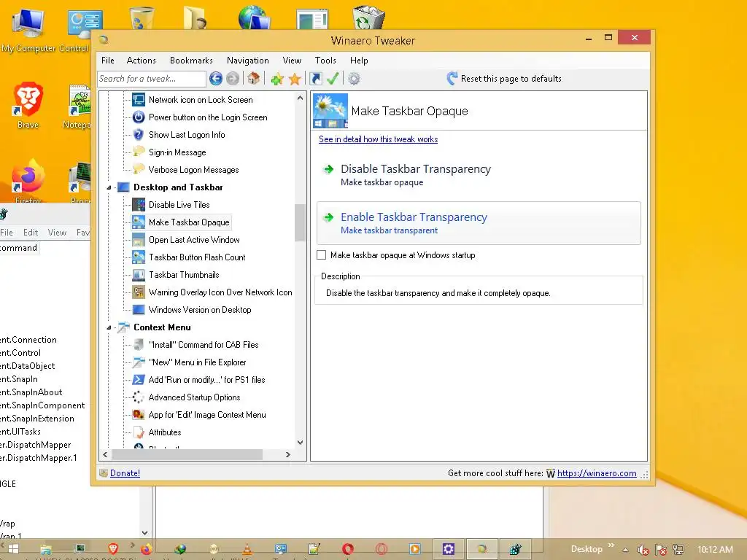Viewport: 747px width, 560px height.
Task: Select the Context Menu category label
Action: (162, 327)
